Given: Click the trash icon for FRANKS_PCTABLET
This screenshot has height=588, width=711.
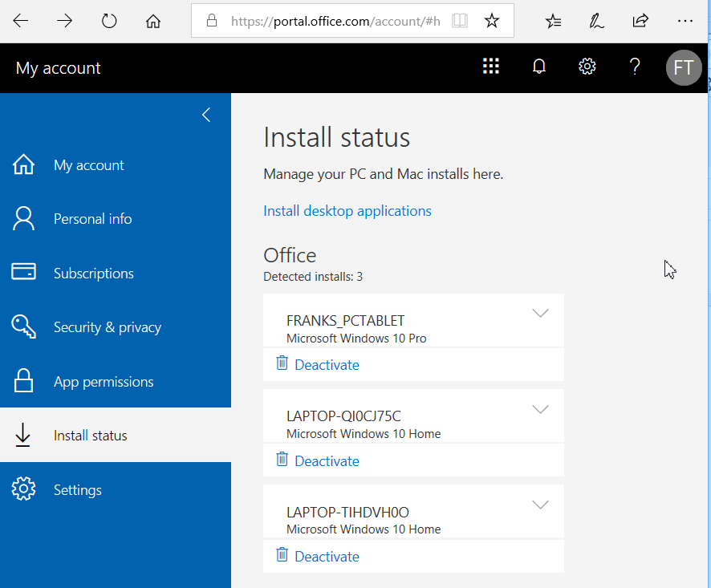Looking at the screenshot, I should pos(282,363).
